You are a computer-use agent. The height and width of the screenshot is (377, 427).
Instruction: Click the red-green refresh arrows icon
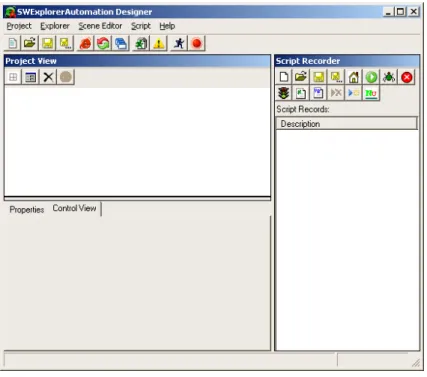click(x=103, y=43)
